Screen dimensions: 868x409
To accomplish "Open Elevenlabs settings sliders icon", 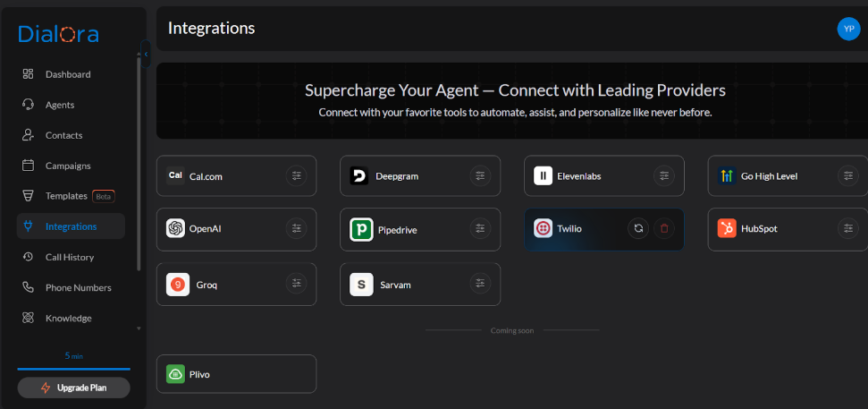I will (664, 176).
